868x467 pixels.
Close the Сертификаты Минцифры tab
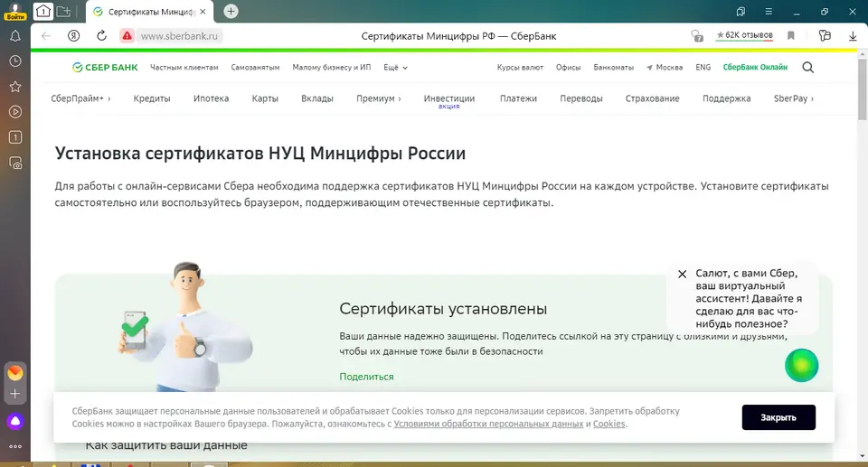pos(203,12)
